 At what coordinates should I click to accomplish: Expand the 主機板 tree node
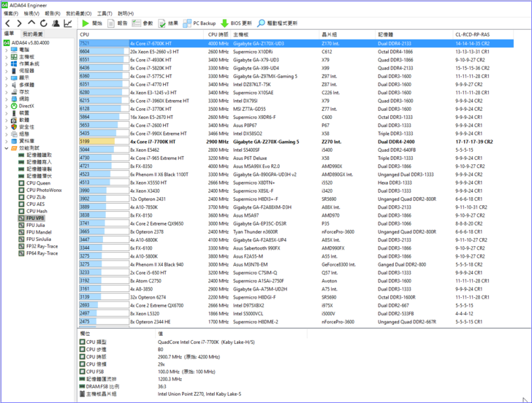click(x=7, y=57)
